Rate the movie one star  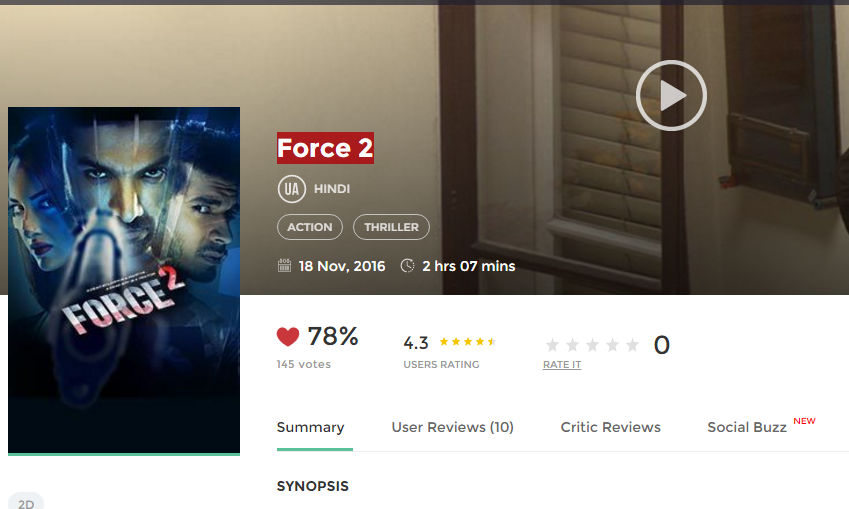tap(552, 345)
